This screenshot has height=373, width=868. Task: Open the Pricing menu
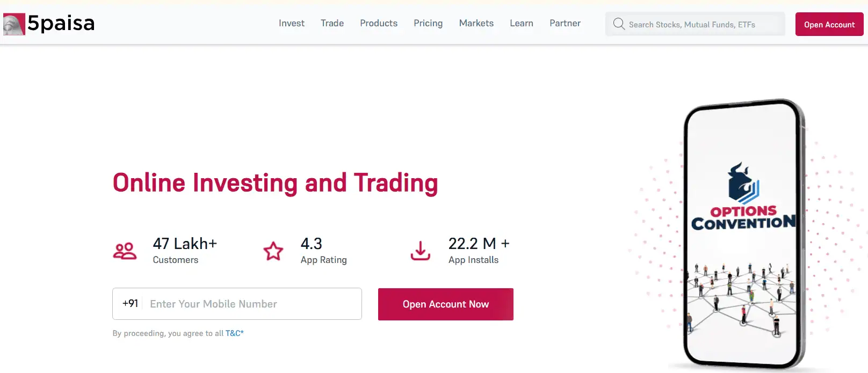(x=428, y=23)
